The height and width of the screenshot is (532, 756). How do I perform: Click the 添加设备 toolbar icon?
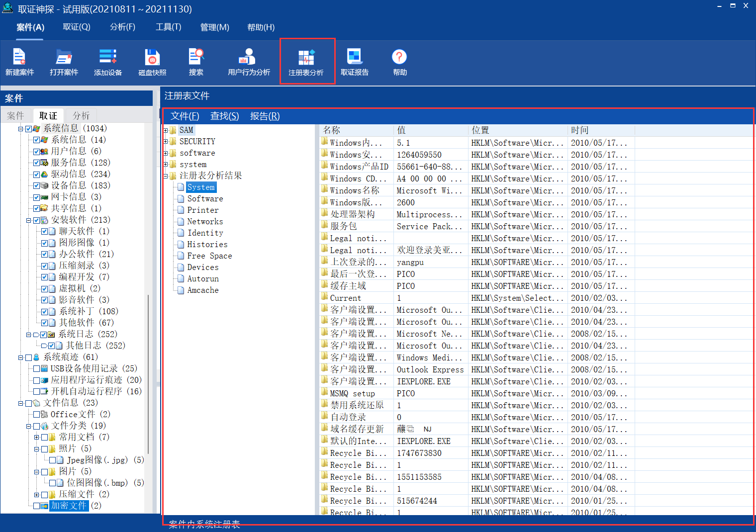click(x=108, y=62)
